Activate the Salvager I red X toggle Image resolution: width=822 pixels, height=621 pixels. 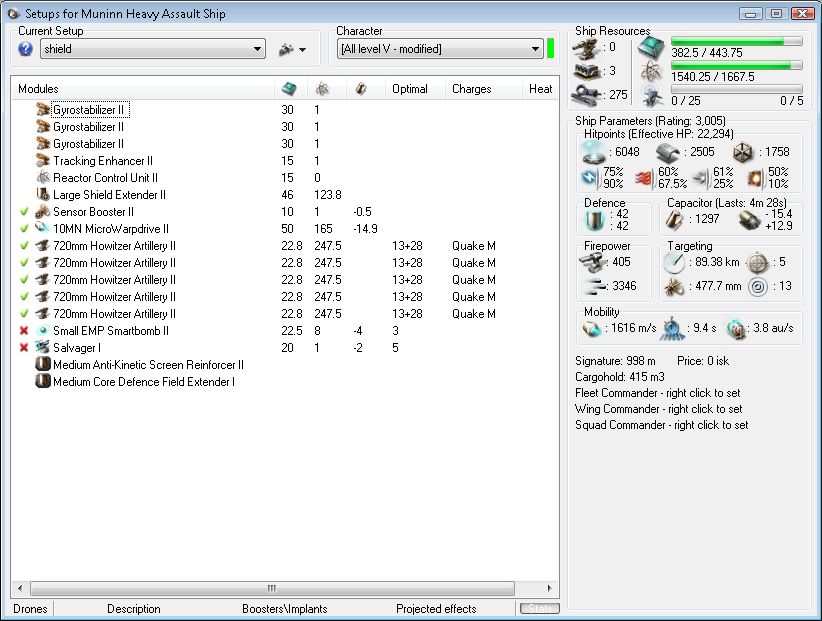24,347
